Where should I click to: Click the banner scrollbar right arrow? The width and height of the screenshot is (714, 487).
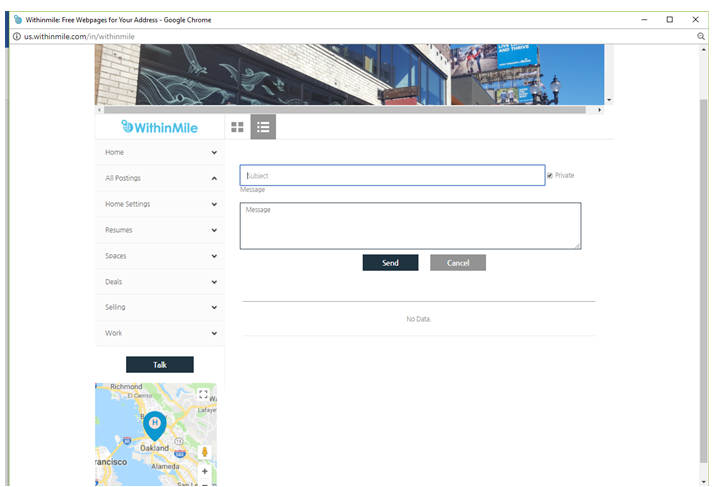(x=600, y=110)
